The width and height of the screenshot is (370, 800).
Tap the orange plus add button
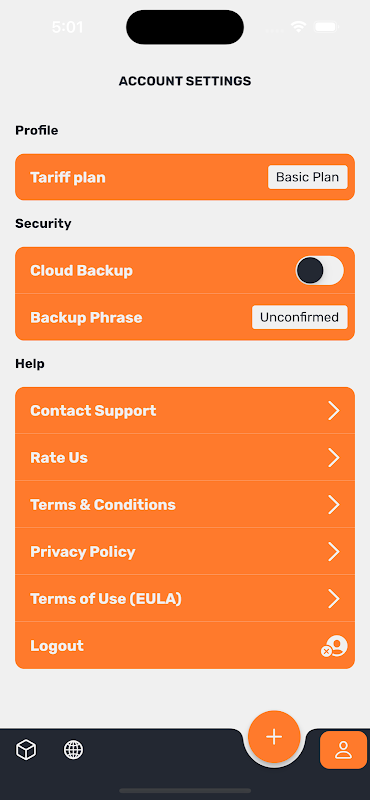(x=274, y=737)
